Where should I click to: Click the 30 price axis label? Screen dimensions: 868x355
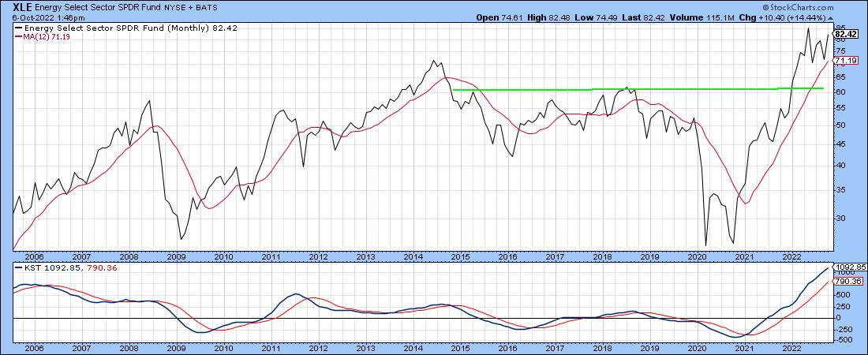(840, 219)
